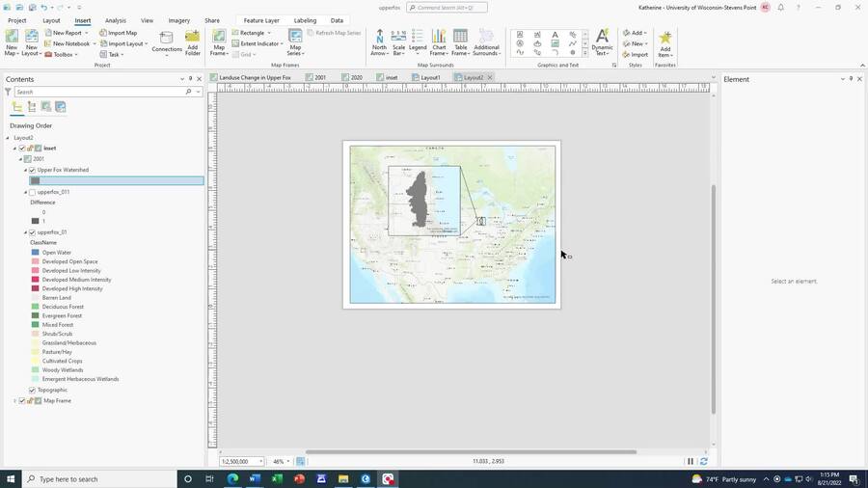This screenshot has height=488, width=868.
Task: Click the Add Folder icon
Action: (x=193, y=41)
